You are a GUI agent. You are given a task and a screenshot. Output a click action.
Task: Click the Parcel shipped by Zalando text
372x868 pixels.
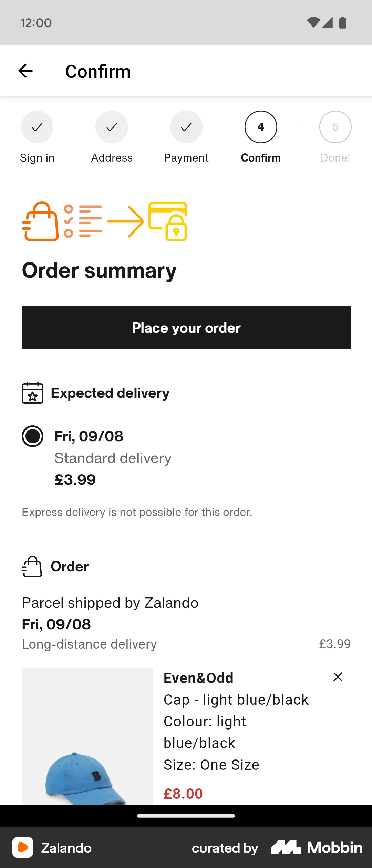tap(110, 602)
